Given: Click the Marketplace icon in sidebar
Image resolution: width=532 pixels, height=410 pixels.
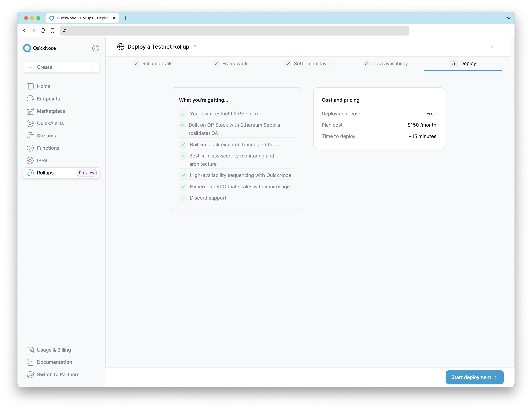Looking at the screenshot, I should [x=31, y=111].
